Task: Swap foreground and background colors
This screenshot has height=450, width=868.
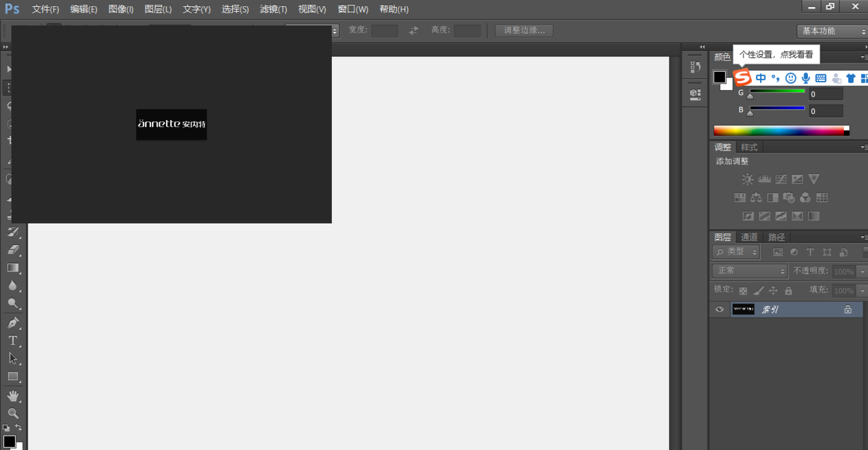Action: point(19,427)
